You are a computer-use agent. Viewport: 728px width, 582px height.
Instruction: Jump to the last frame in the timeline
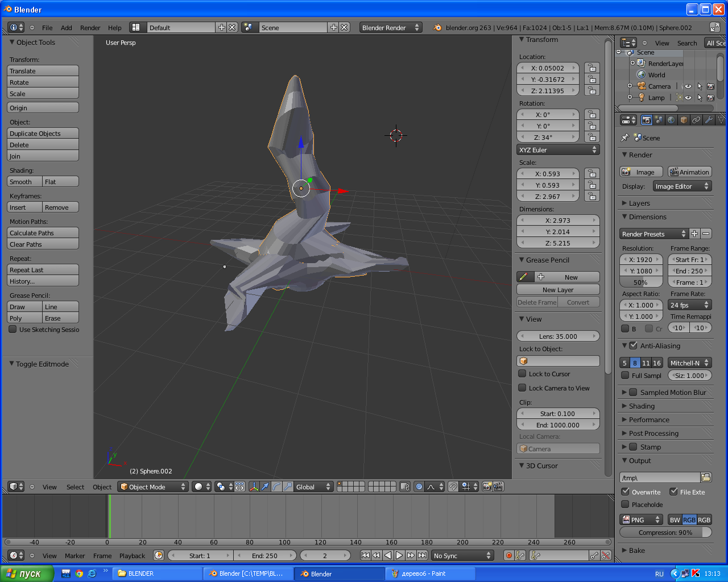click(422, 556)
